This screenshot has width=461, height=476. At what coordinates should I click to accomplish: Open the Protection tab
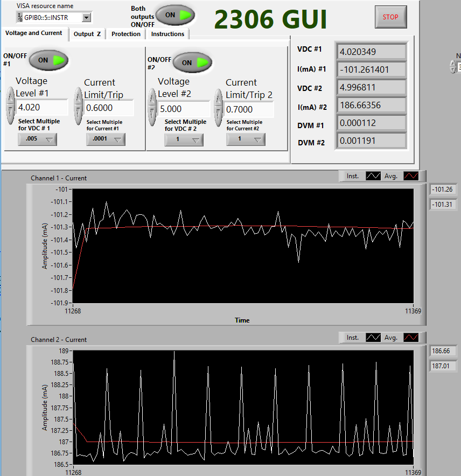coord(125,34)
